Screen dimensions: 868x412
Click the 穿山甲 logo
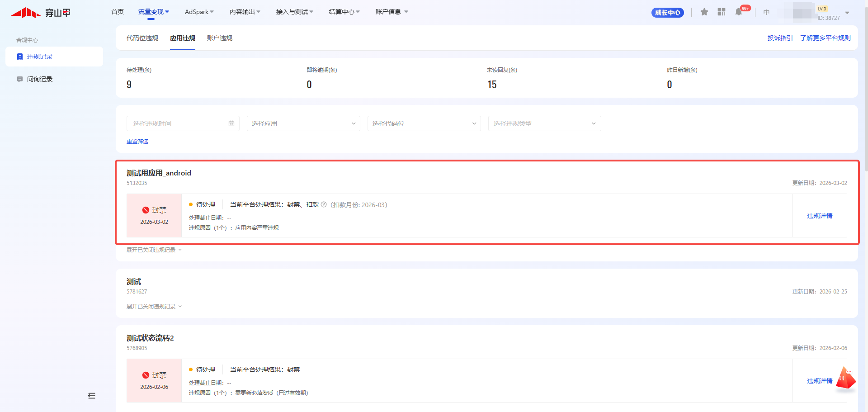(x=41, y=13)
